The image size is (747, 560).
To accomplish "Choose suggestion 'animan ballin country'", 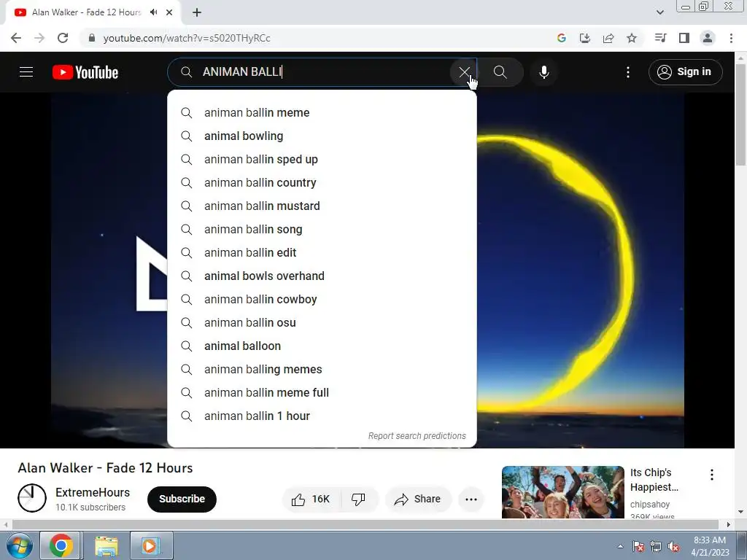I will coord(322,183).
